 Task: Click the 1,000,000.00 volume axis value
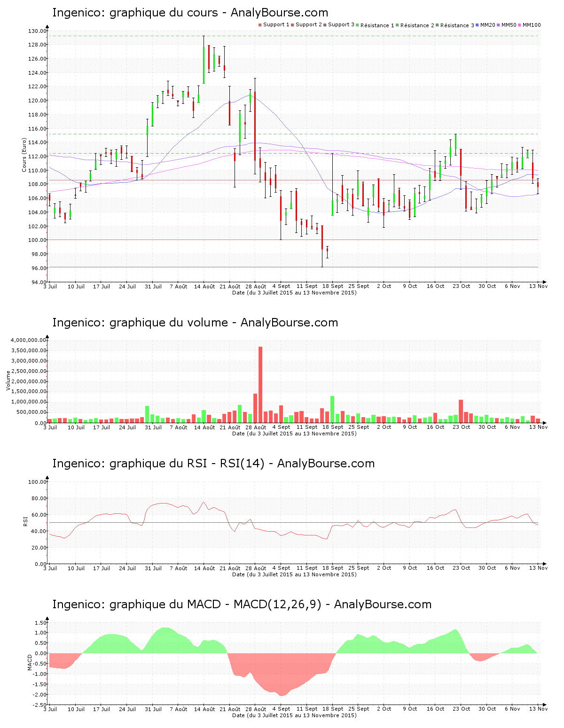coord(28,402)
